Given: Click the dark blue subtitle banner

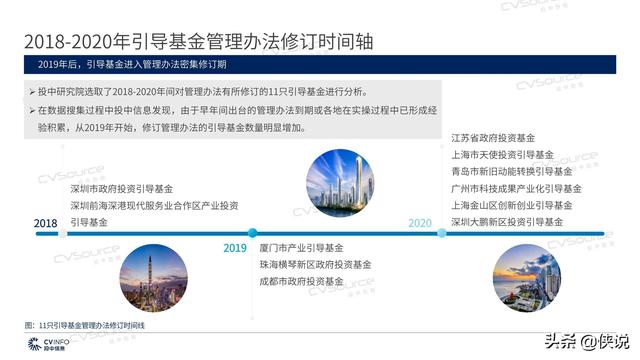Looking at the screenshot, I should [x=320, y=64].
